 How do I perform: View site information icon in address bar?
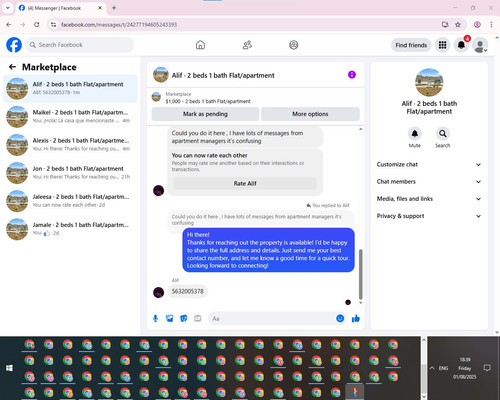click(53, 24)
